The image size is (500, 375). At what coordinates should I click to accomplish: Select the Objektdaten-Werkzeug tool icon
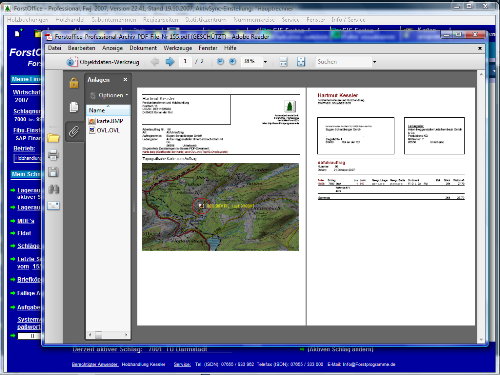(x=71, y=62)
